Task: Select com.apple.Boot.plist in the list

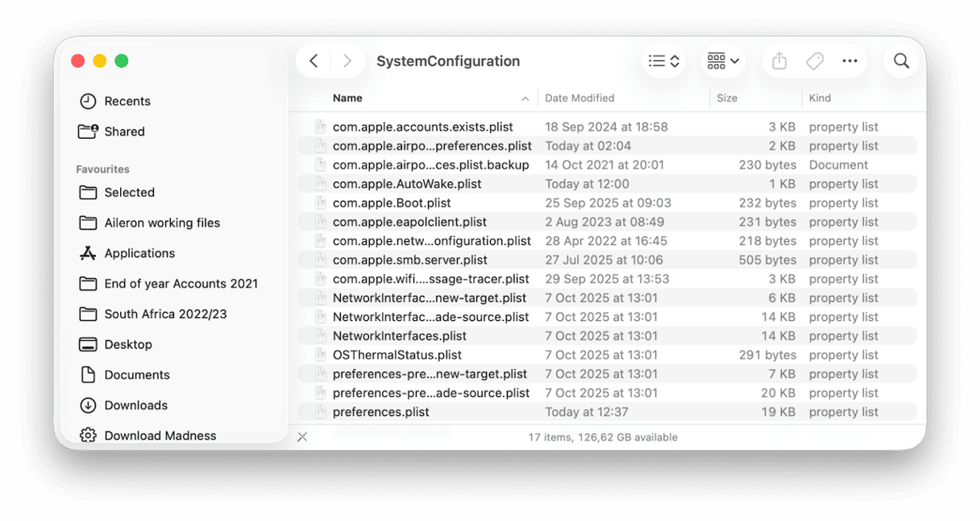Action: tap(392, 203)
